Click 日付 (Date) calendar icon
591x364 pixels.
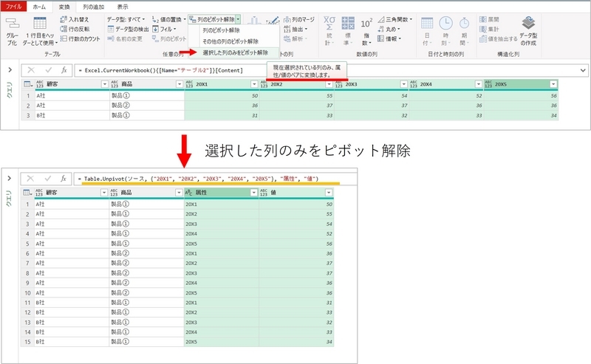427,24
